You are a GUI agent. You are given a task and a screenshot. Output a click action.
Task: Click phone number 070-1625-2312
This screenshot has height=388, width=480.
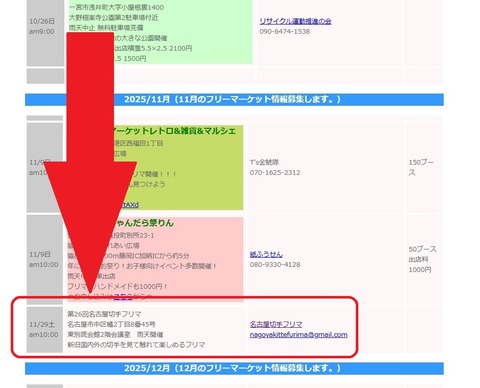(275, 173)
